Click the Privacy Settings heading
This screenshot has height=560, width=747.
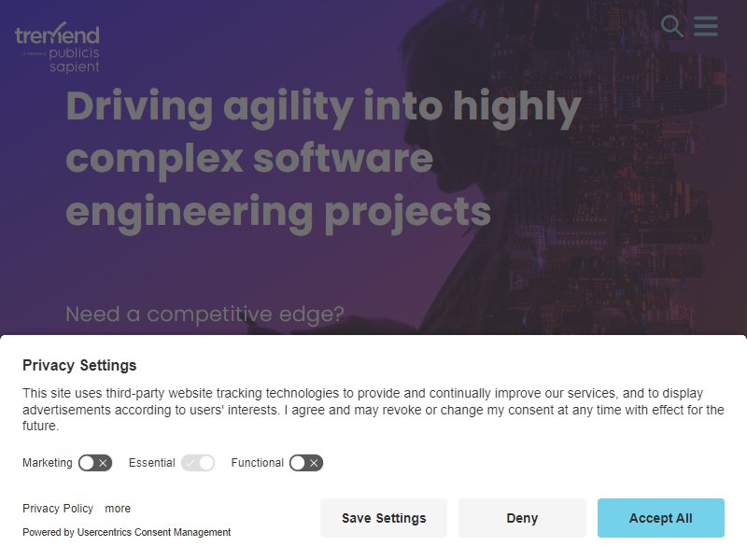(79, 365)
